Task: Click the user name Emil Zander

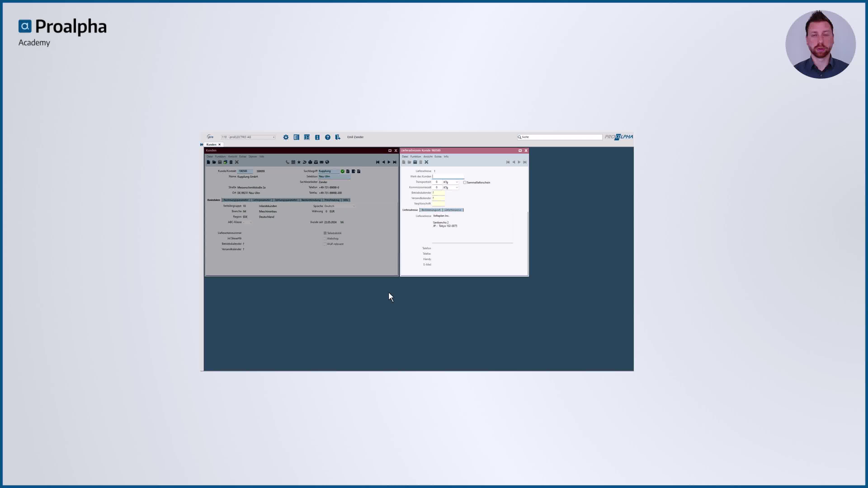Action: coord(355,137)
